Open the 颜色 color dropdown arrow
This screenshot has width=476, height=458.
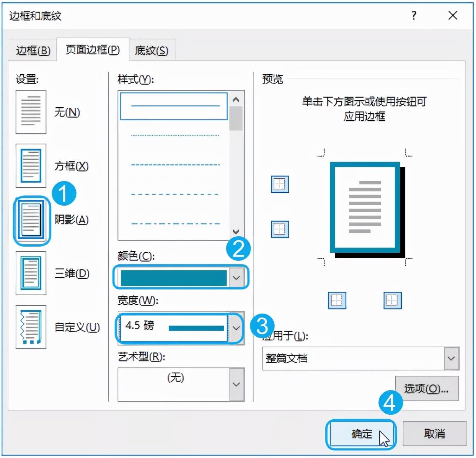236,277
